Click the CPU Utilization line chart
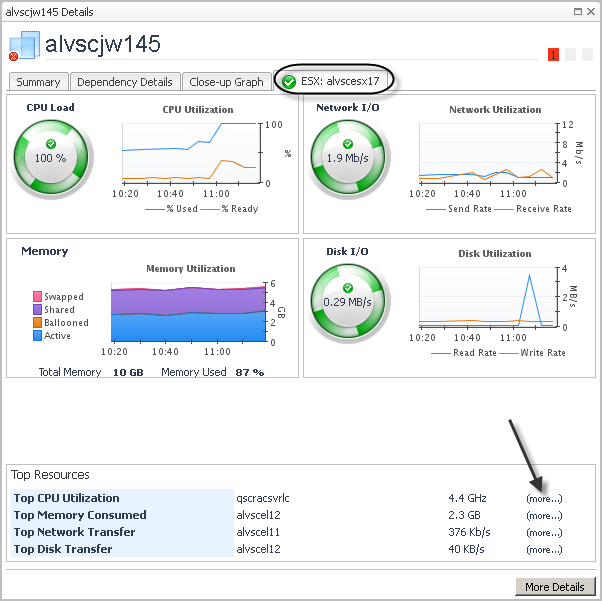Screen dimensions: 602x601 (191, 153)
